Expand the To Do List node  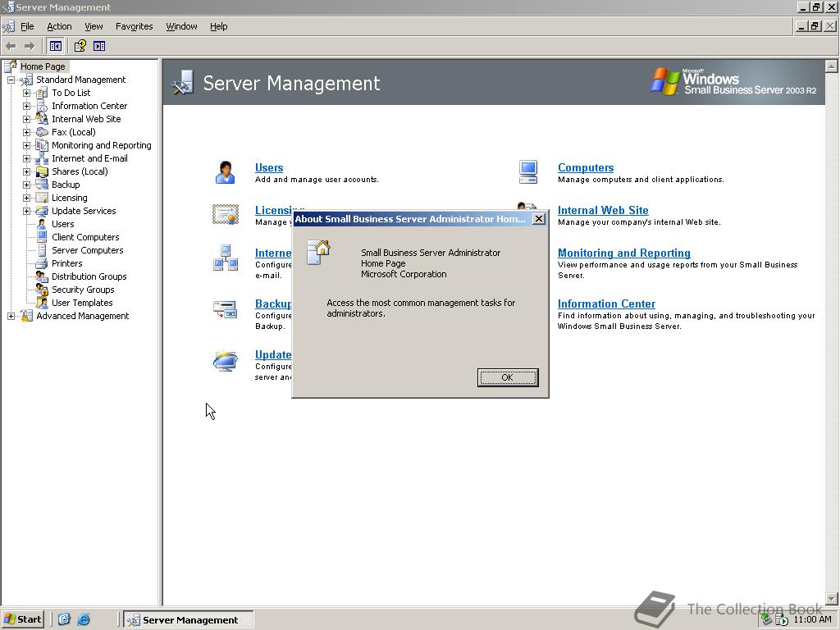26,93
